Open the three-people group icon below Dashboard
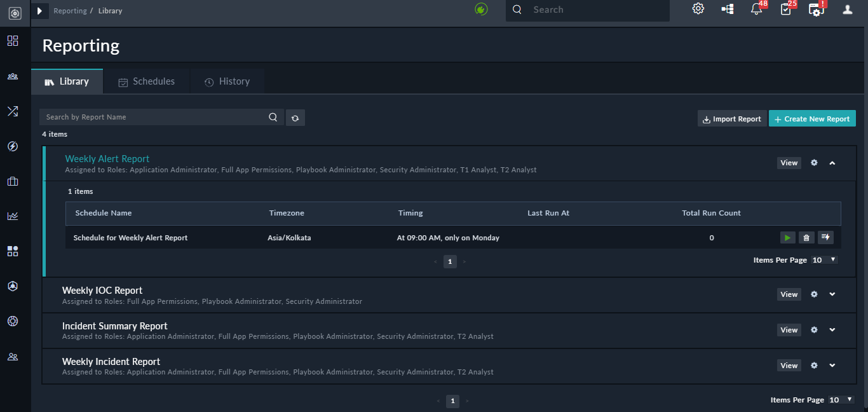This screenshot has width=868, height=412. 13,76
